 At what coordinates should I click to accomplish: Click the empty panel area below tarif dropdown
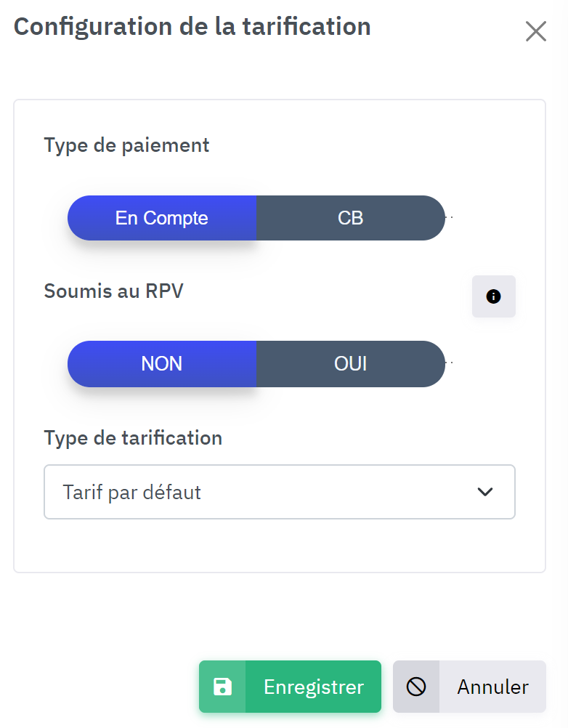280,545
